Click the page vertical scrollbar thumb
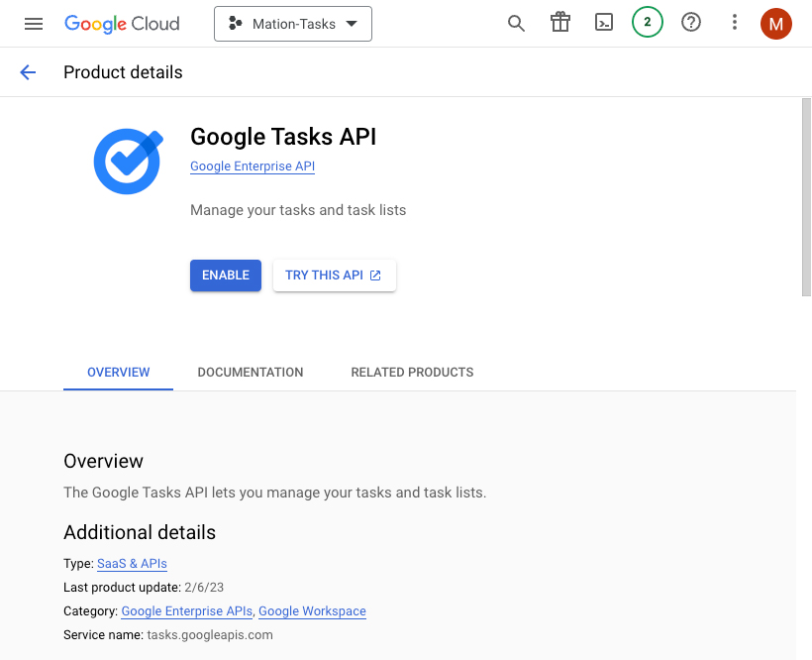Screen dimensions: 812x660 (806, 197)
